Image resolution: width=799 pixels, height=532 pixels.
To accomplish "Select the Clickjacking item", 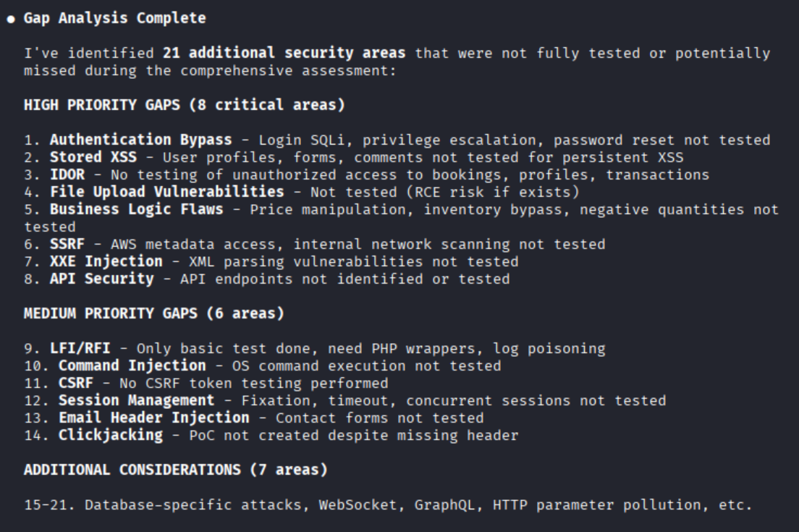I will [110, 435].
